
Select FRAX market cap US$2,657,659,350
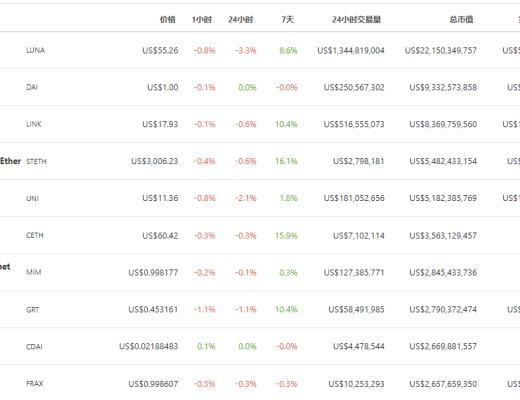[x=443, y=384]
